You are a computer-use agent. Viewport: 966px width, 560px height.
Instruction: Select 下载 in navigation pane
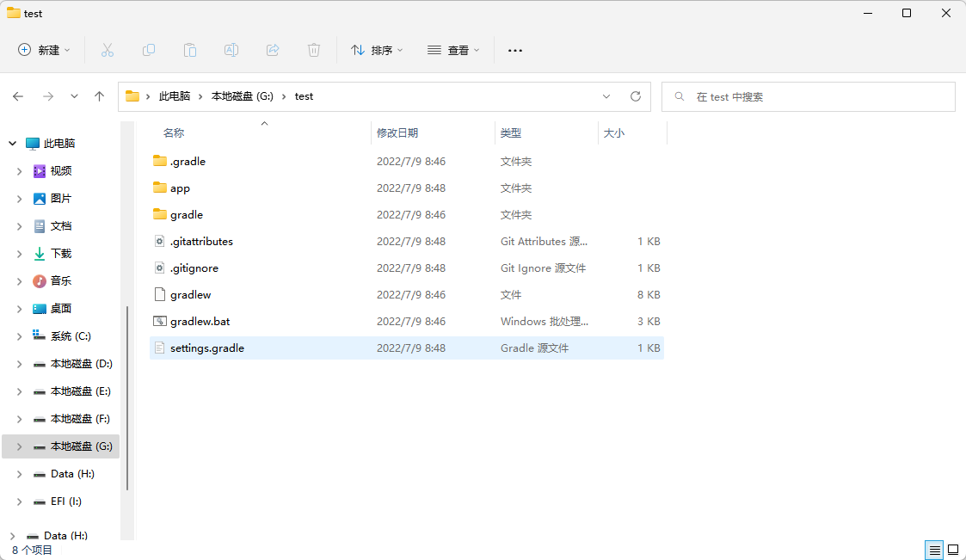60,253
